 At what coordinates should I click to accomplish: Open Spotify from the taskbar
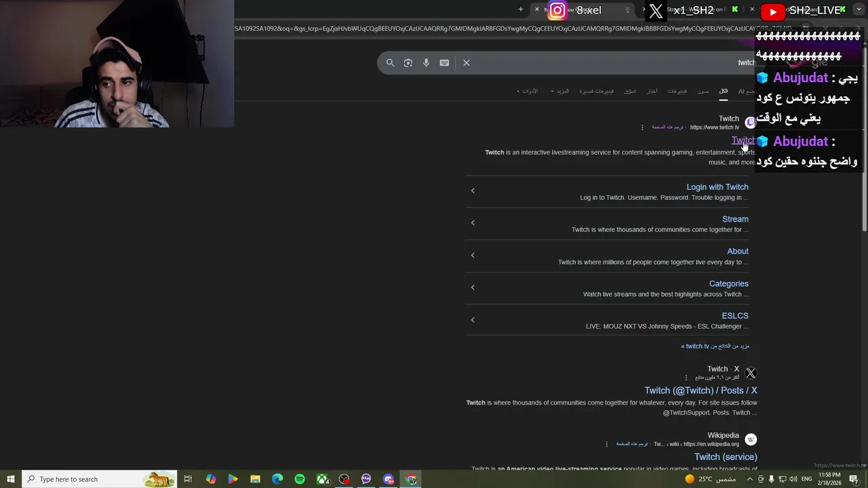click(x=300, y=479)
